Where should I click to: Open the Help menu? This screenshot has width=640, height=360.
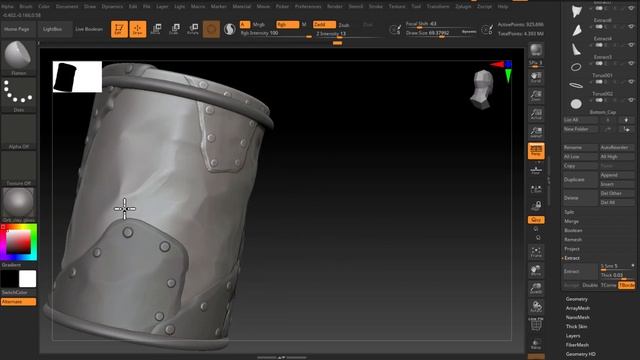pyautogui.click(x=503, y=7)
